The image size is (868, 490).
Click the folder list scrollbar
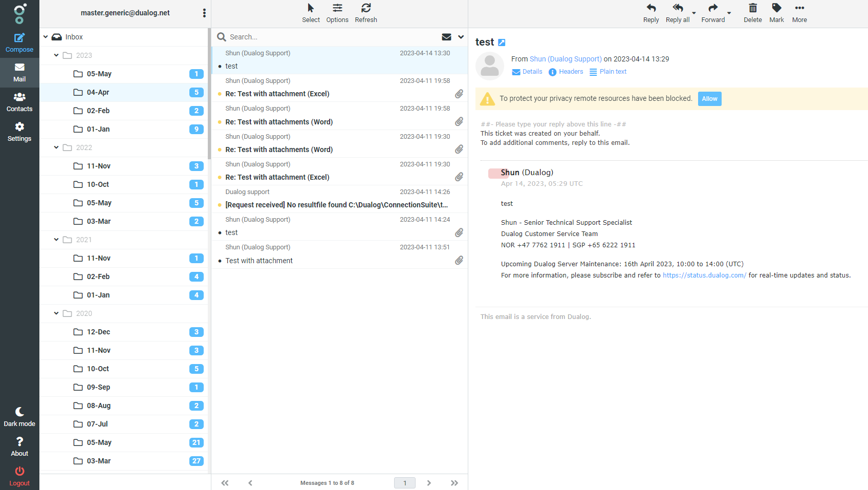[x=209, y=93]
